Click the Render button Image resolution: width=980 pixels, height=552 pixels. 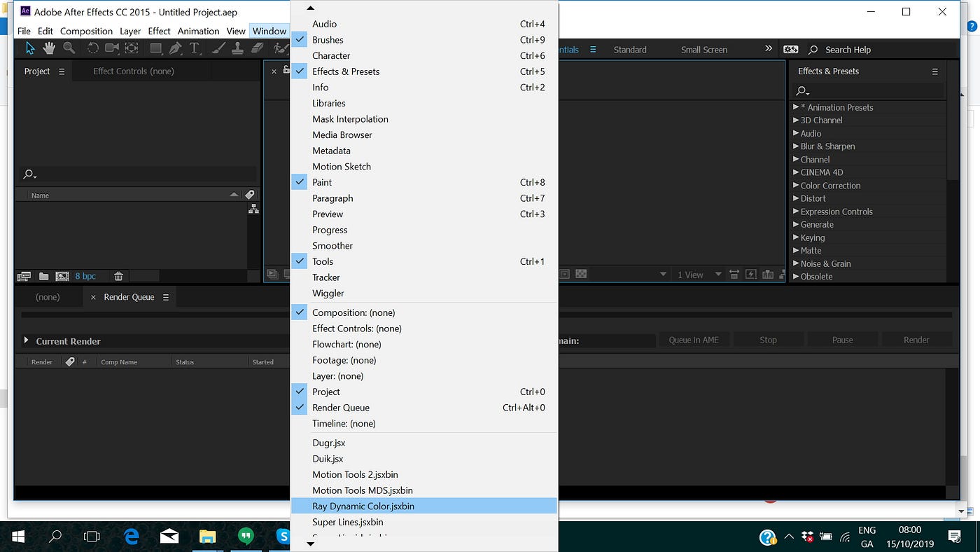point(916,340)
